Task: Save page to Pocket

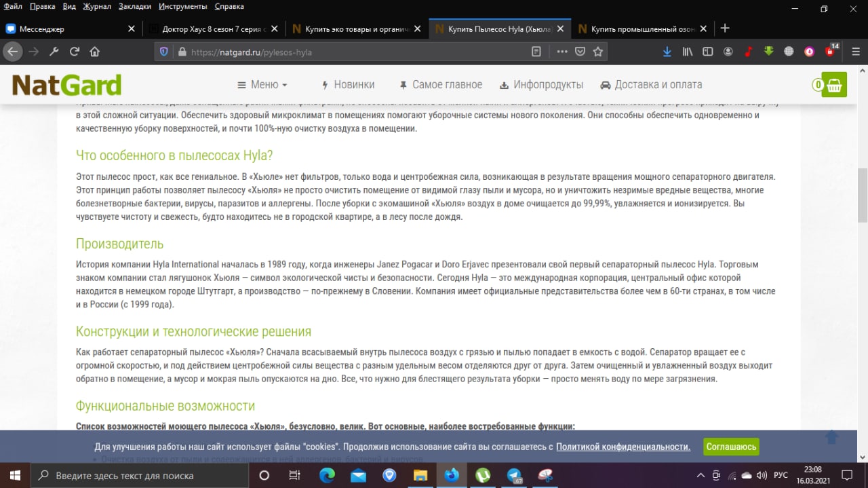Action: pos(580,52)
